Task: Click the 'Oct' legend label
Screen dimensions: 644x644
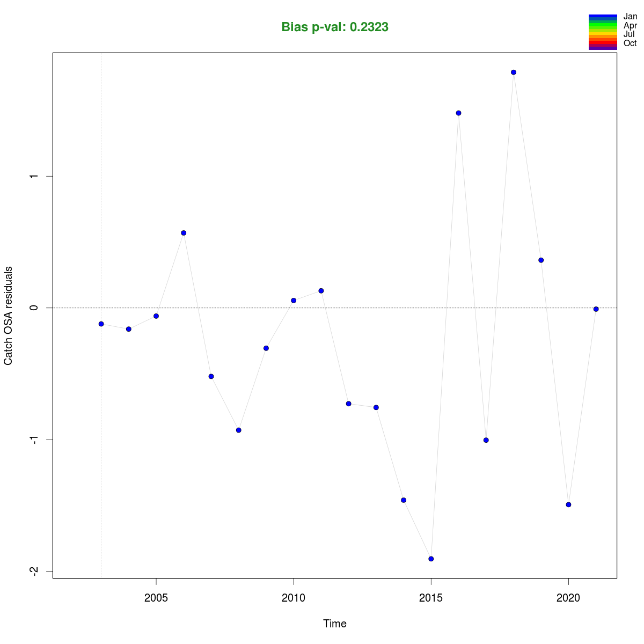Action: (x=630, y=43)
